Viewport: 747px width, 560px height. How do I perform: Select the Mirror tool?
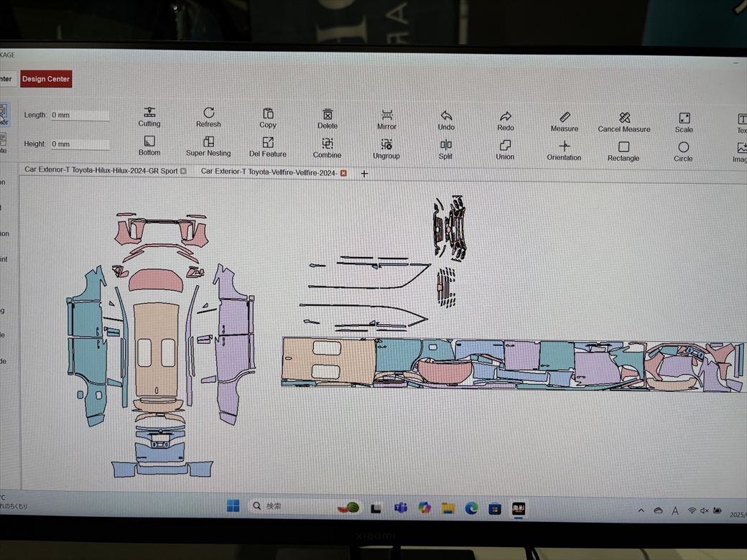(x=386, y=115)
